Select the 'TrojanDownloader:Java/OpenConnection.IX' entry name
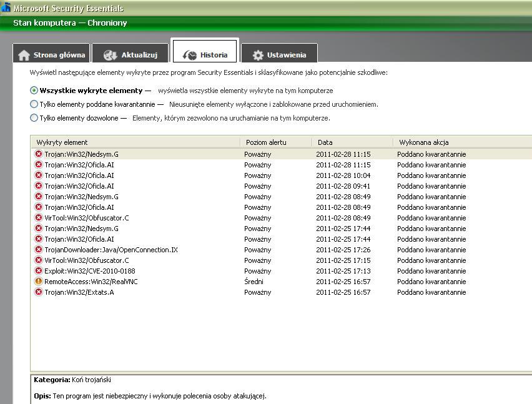The image size is (532, 404). 111,250
